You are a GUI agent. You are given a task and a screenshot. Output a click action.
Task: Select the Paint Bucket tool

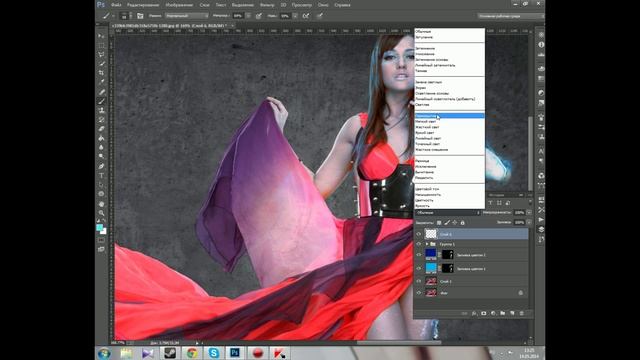(x=101, y=138)
